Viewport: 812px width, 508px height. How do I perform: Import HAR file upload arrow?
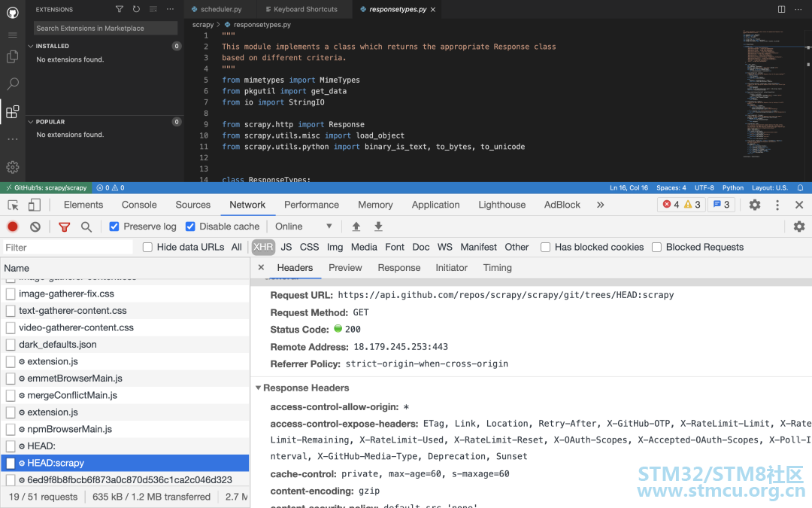click(356, 227)
